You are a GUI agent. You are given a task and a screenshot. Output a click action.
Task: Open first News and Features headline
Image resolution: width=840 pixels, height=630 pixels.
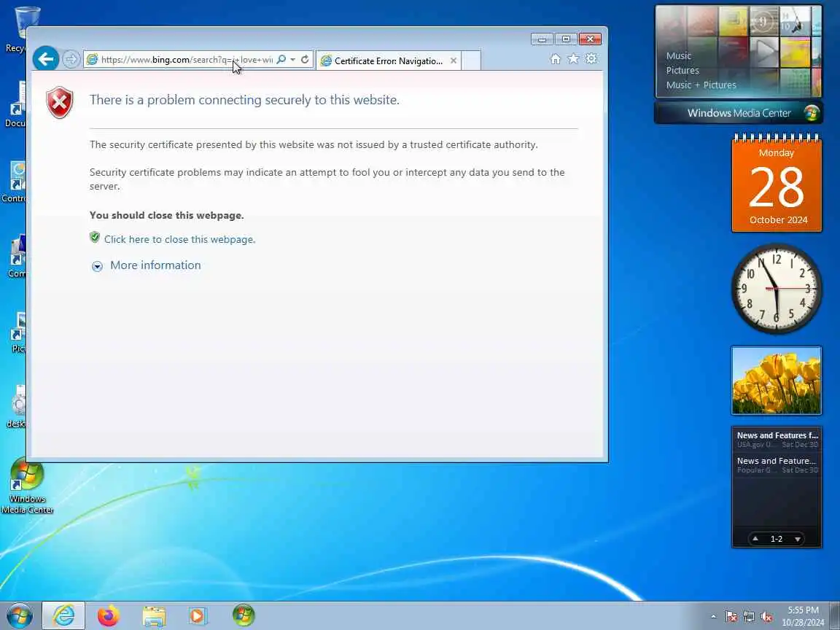pos(777,439)
